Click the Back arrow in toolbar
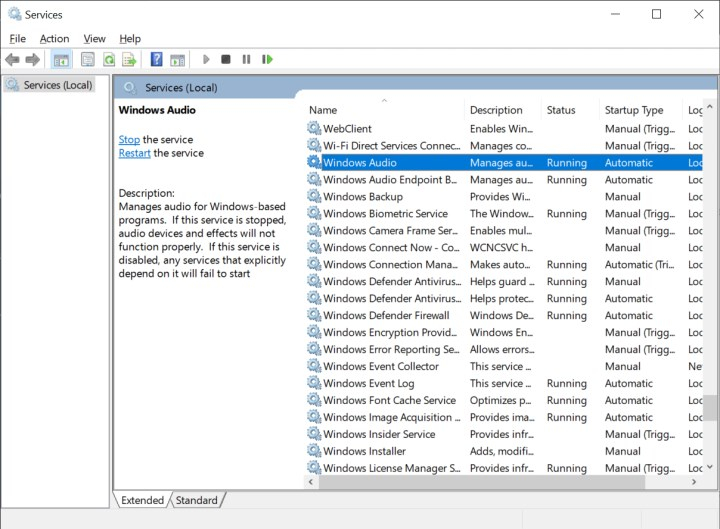This screenshot has height=529, width=720. [13, 60]
